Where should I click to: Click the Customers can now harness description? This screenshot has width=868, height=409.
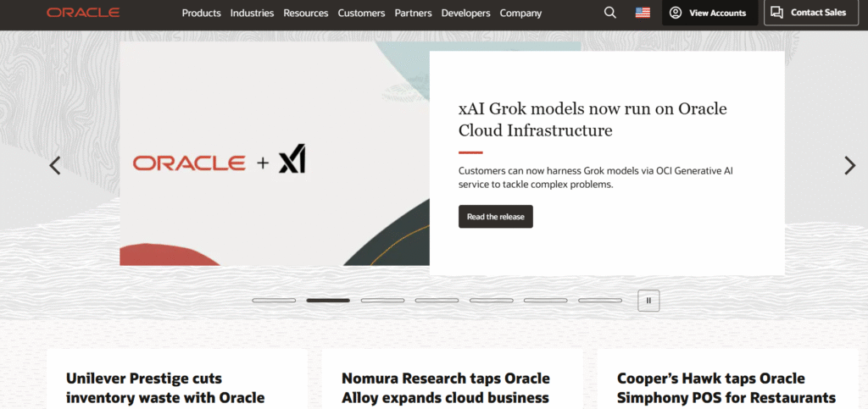click(596, 178)
